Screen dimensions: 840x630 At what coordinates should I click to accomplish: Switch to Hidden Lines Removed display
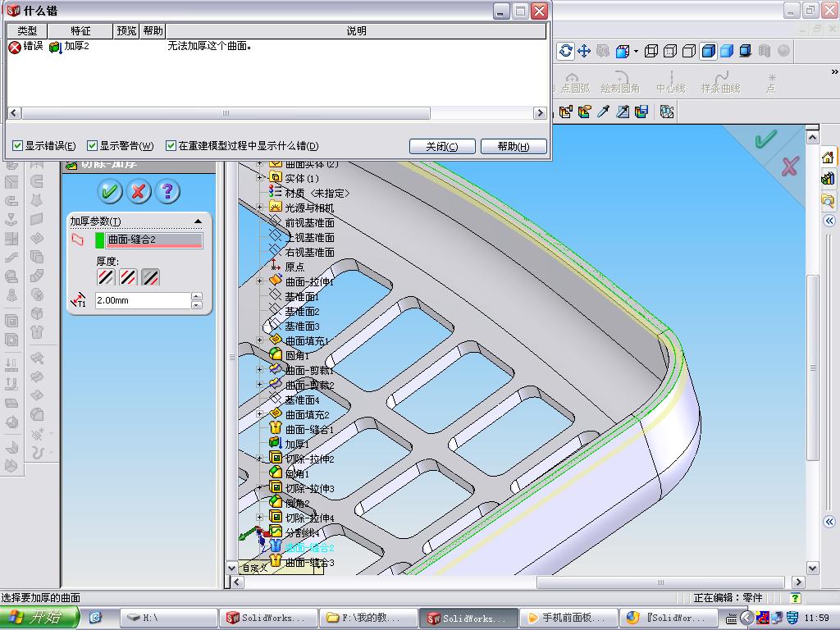coord(689,51)
